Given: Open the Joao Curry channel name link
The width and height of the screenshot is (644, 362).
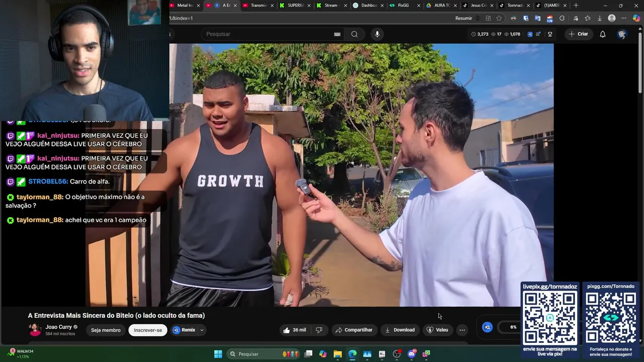Looking at the screenshot, I should (58, 327).
